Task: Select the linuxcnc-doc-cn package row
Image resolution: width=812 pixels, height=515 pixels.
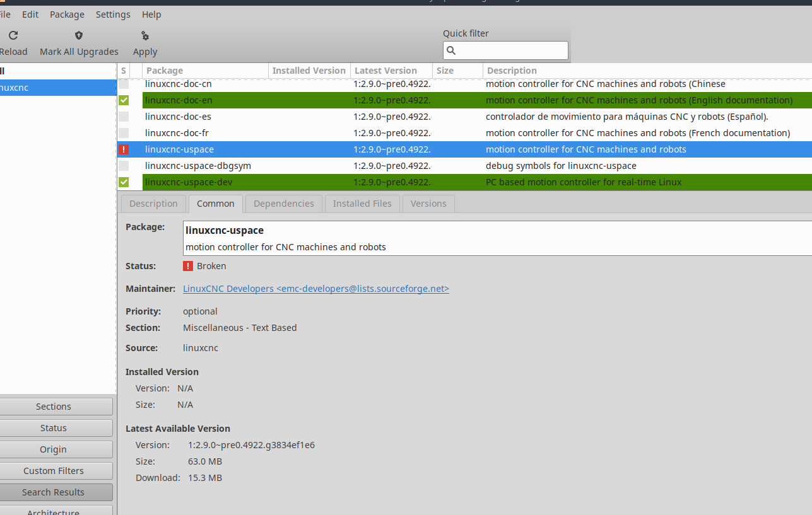Action: 464,84
